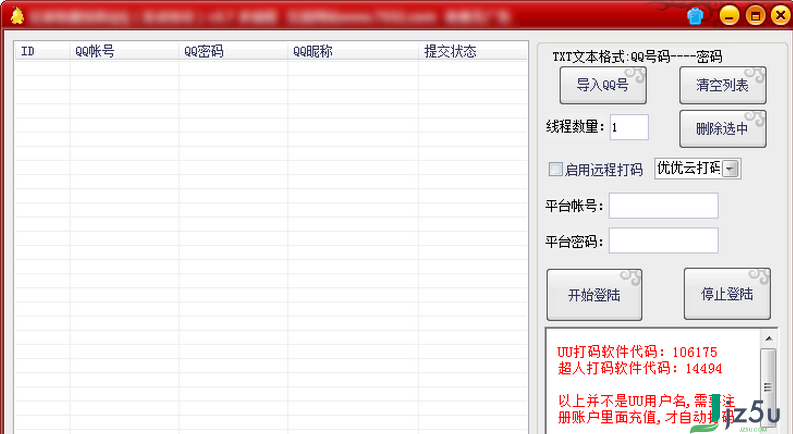Click the 导入QQ号 button
The height and width of the screenshot is (434, 793).
[x=603, y=85]
